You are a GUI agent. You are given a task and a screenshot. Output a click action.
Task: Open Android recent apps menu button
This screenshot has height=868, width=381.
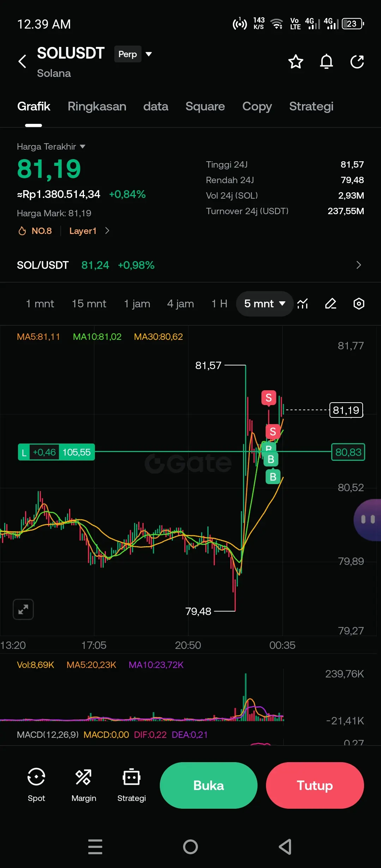(x=95, y=847)
